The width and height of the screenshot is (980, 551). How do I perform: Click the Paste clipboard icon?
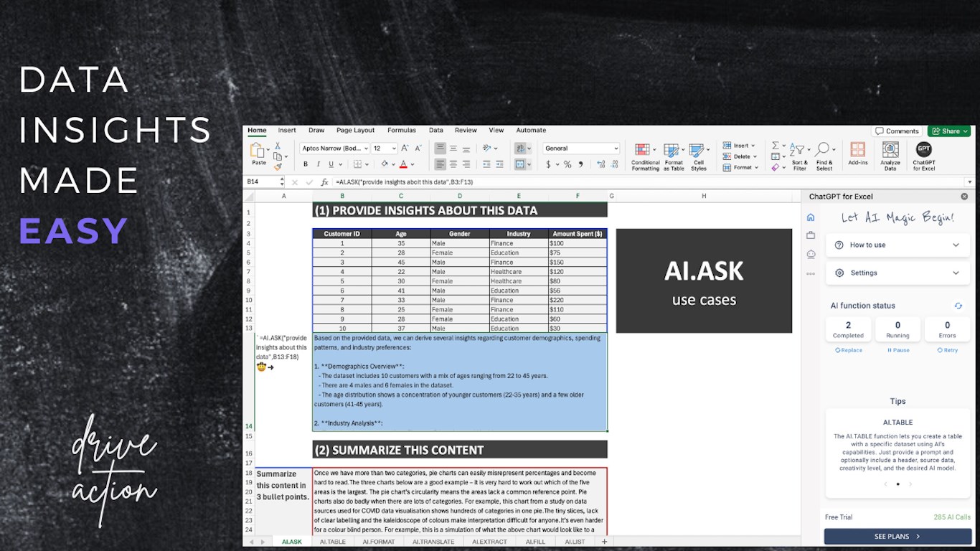(258, 154)
